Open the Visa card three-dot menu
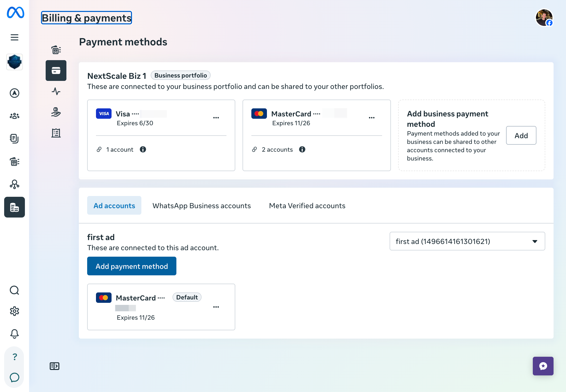This screenshot has width=566, height=392. pyautogui.click(x=216, y=118)
